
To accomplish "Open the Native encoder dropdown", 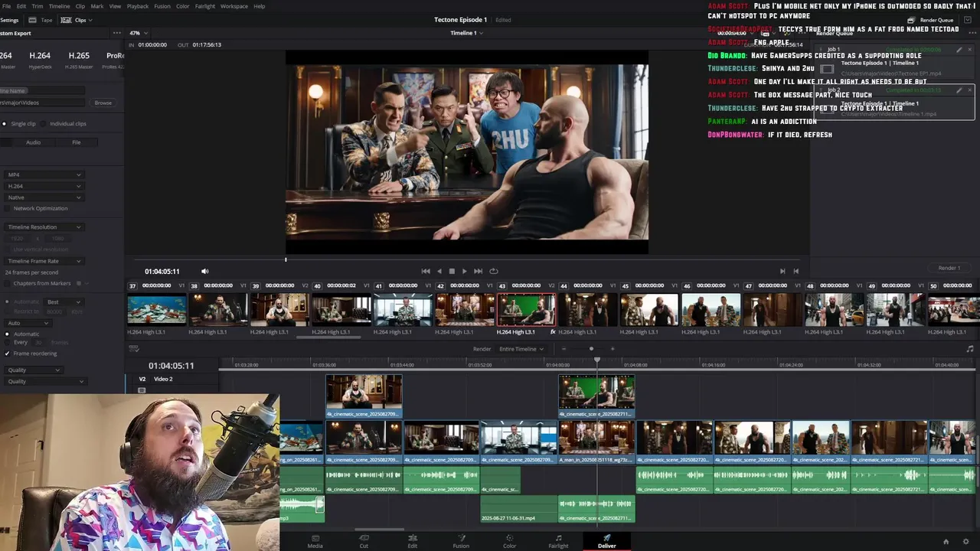I will click(43, 197).
